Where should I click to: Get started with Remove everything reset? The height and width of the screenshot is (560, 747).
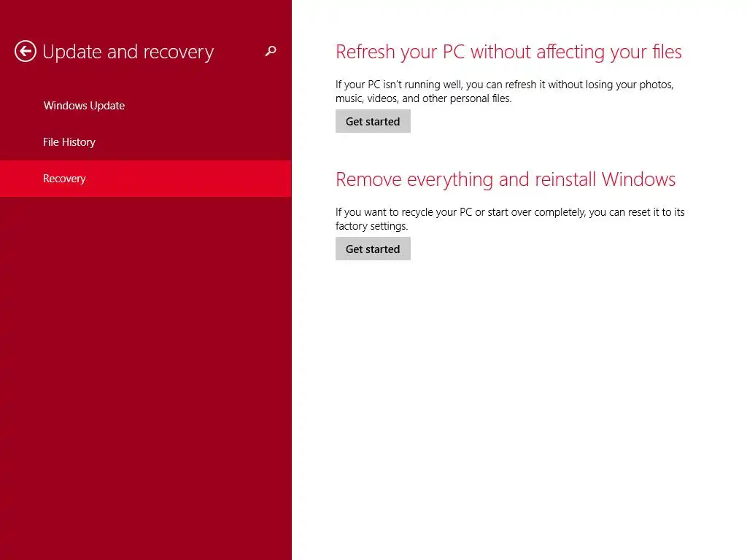click(373, 249)
